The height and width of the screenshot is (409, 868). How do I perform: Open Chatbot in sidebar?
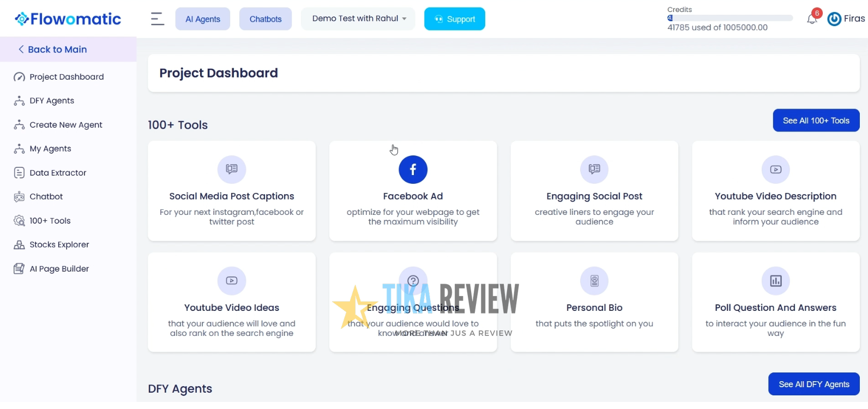pos(46,197)
